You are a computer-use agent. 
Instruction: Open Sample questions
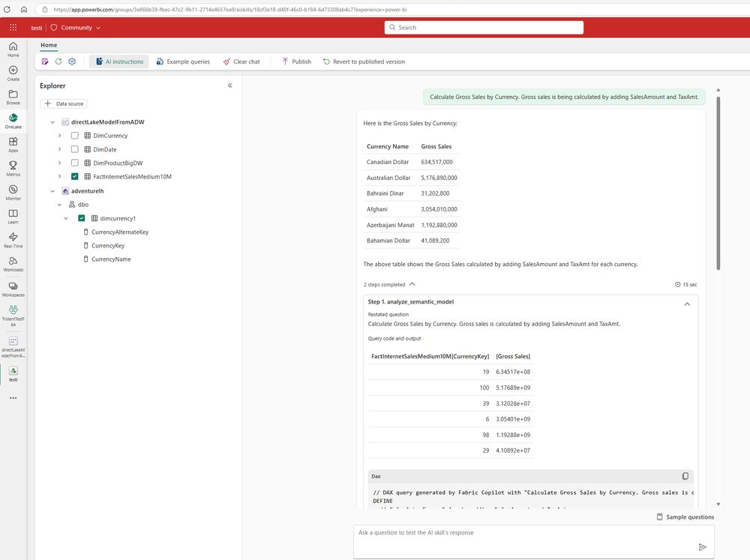point(685,517)
